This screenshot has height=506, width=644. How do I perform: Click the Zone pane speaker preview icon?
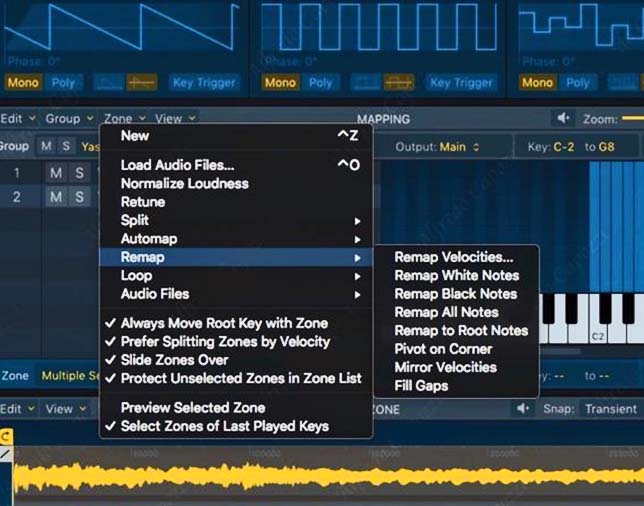(523, 409)
